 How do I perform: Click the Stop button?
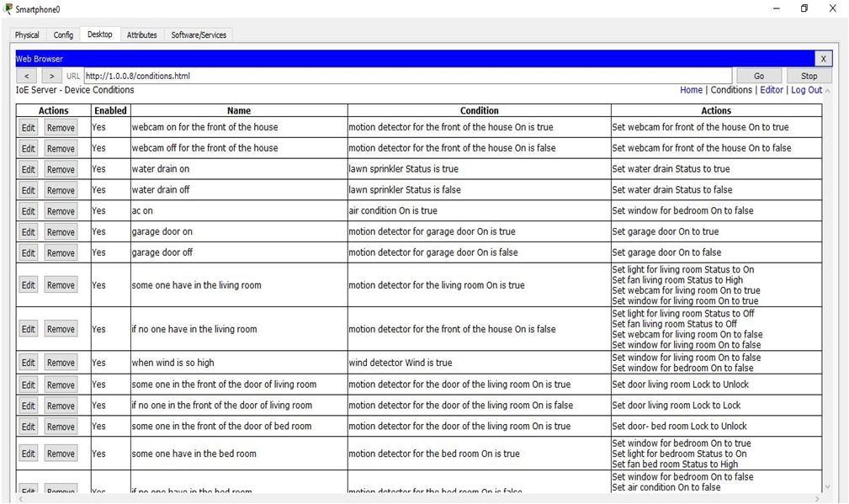(x=809, y=76)
